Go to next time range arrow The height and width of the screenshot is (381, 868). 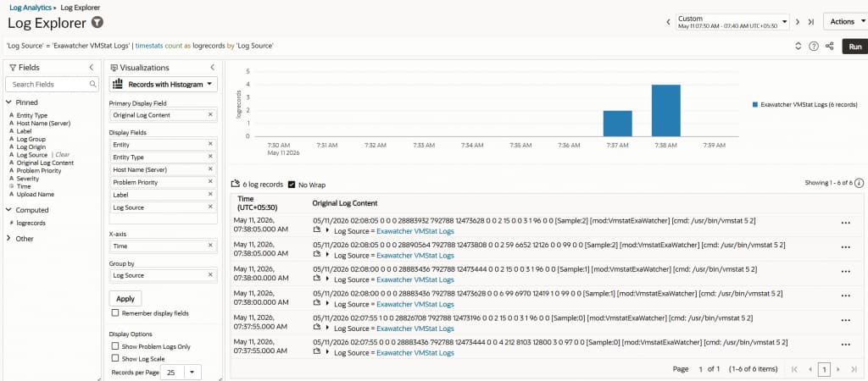pos(798,22)
